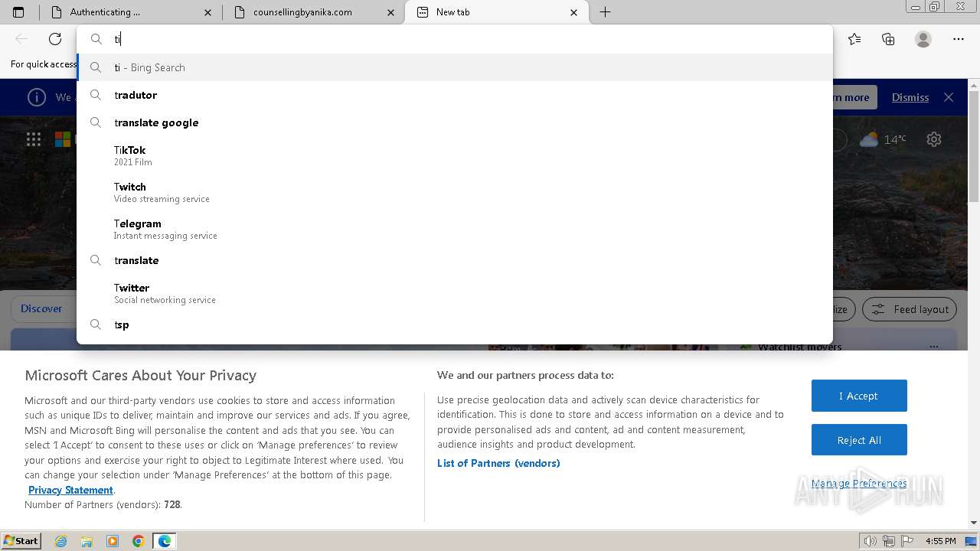Pick the TikTok 2021 Film suggestion

click(455, 155)
